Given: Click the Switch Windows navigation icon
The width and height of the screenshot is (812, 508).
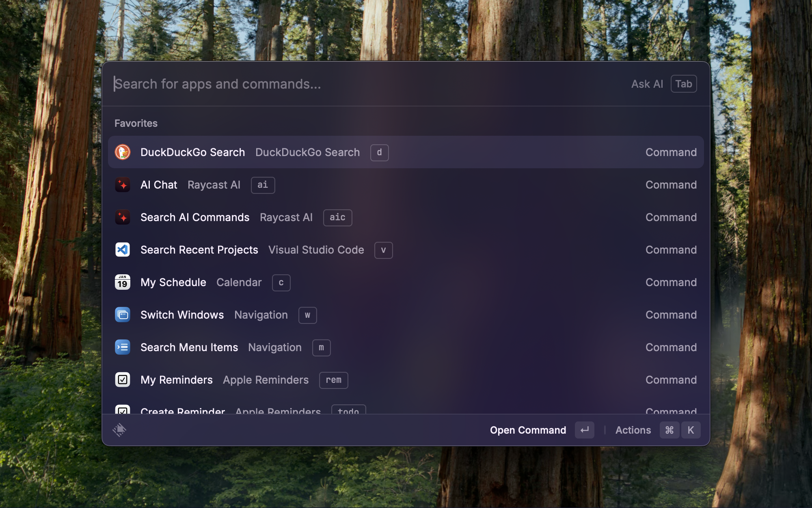Looking at the screenshot, I should coord(123,315).
